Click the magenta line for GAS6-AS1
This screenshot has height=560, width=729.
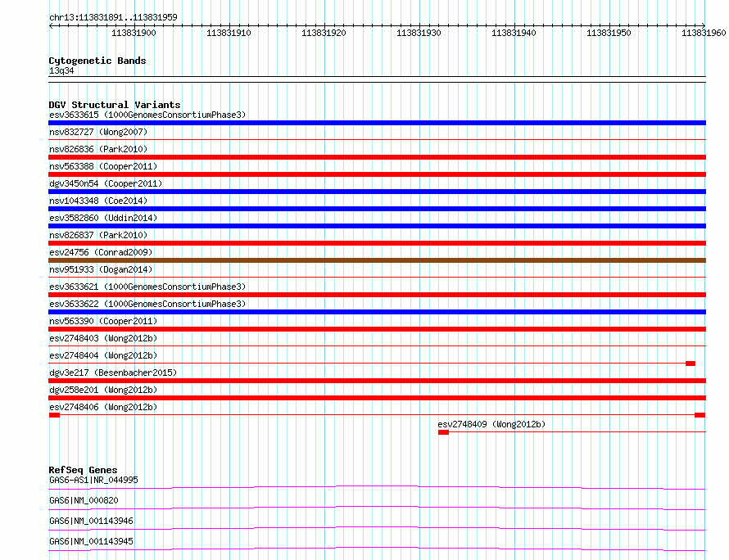tap(377, 487)
